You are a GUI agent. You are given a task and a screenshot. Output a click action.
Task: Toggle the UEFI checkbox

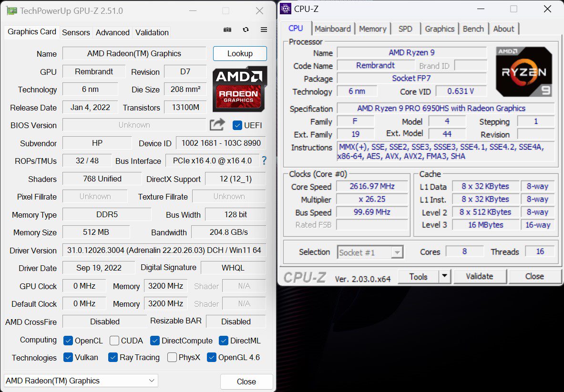[x=237, y=125]
